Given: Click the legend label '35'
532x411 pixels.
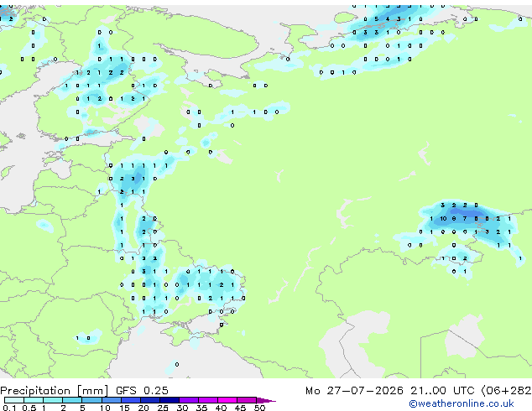Looking at the screenshot, I should click(201, 408).
